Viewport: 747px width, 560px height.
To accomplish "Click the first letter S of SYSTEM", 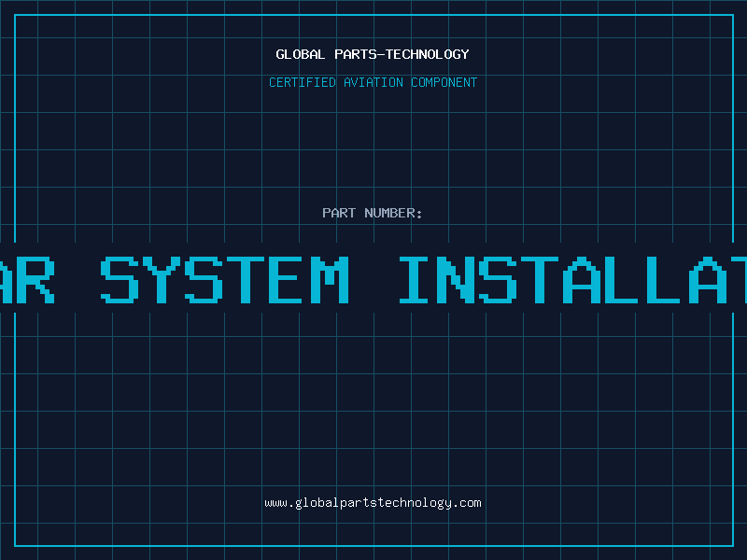I will click(x=120, y=280).
